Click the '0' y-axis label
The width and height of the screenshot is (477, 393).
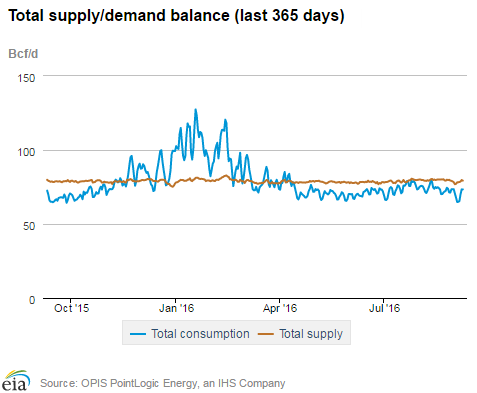tap(32, 300)
